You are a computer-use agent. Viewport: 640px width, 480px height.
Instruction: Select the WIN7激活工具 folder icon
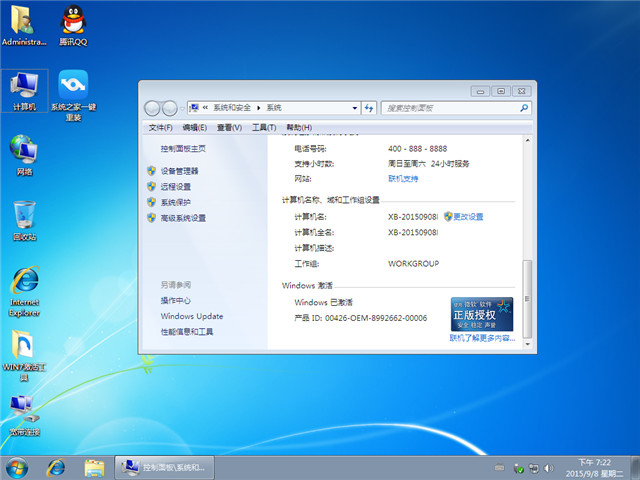pos(24,356)
